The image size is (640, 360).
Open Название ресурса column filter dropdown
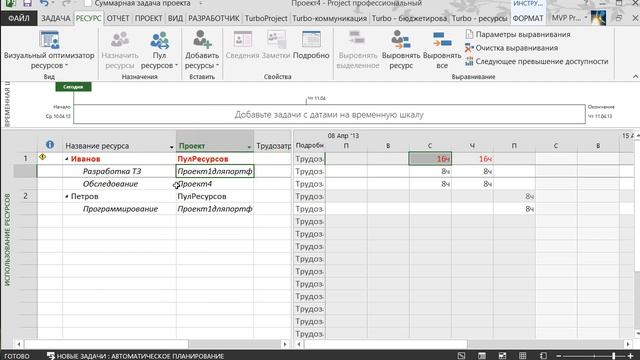(x=171, y=147)
